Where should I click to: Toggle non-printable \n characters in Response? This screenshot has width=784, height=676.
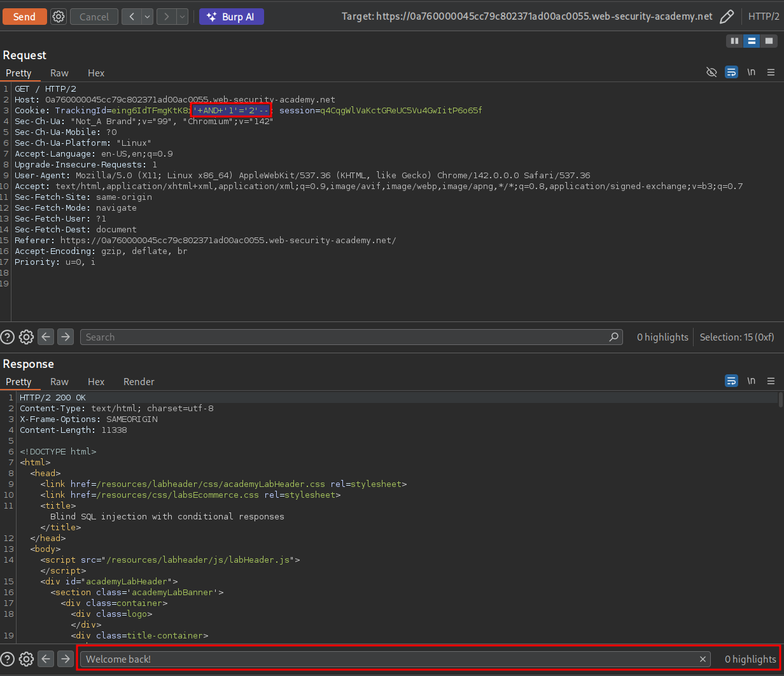[751, 381]
